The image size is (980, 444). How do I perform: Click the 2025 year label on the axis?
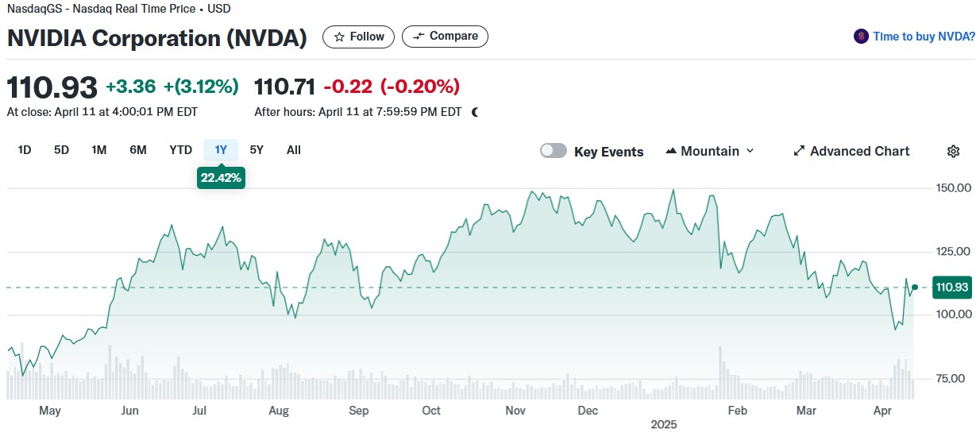[x=663, y=425]
